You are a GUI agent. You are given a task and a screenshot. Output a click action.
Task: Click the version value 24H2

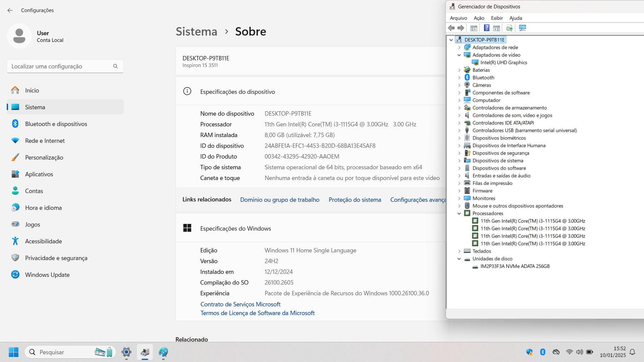271,261
